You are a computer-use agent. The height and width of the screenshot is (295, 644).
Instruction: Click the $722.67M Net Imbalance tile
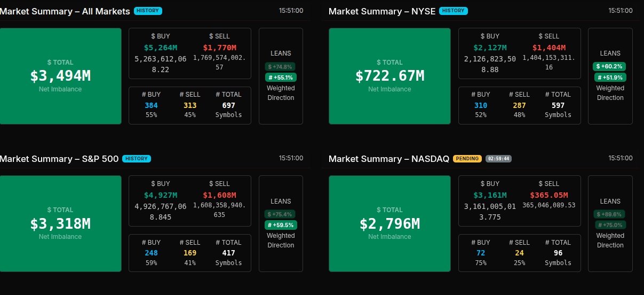[x=389, y=76]
